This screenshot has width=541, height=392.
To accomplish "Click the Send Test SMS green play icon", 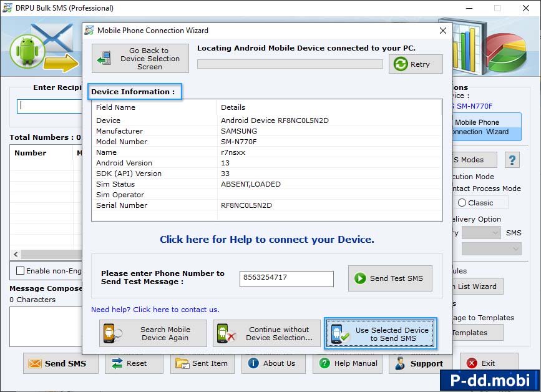I will 360,278.
